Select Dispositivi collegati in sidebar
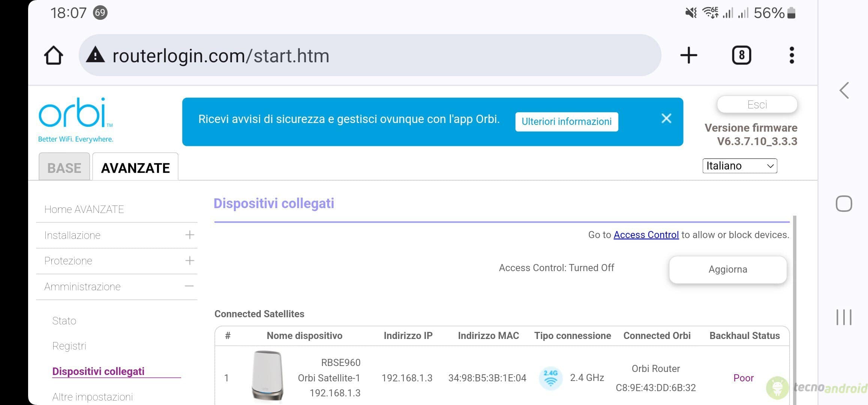Image resolution: width=868 pixels, height=405 pixels. [x=98, y=371]
